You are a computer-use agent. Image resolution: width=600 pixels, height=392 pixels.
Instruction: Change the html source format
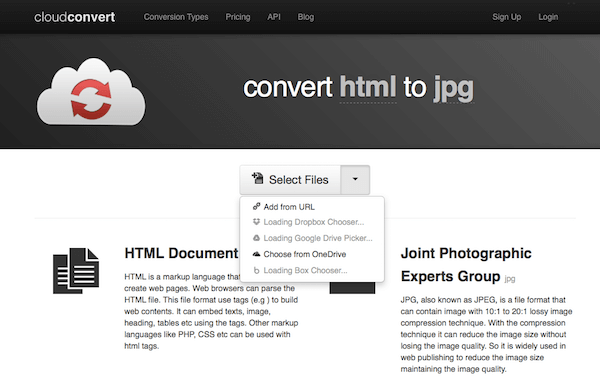pyautogui.click(x=368, y=88)
